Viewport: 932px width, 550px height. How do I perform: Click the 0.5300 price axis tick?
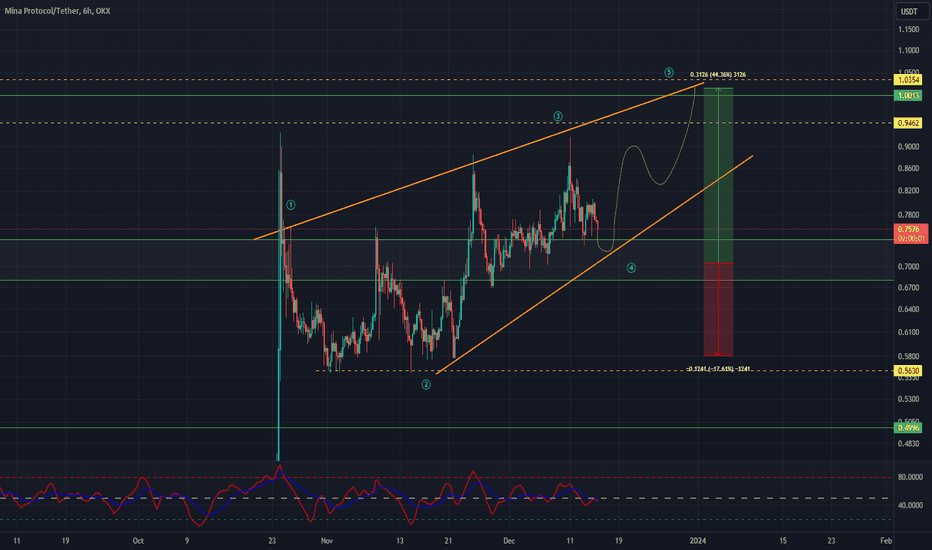[909, 399]
